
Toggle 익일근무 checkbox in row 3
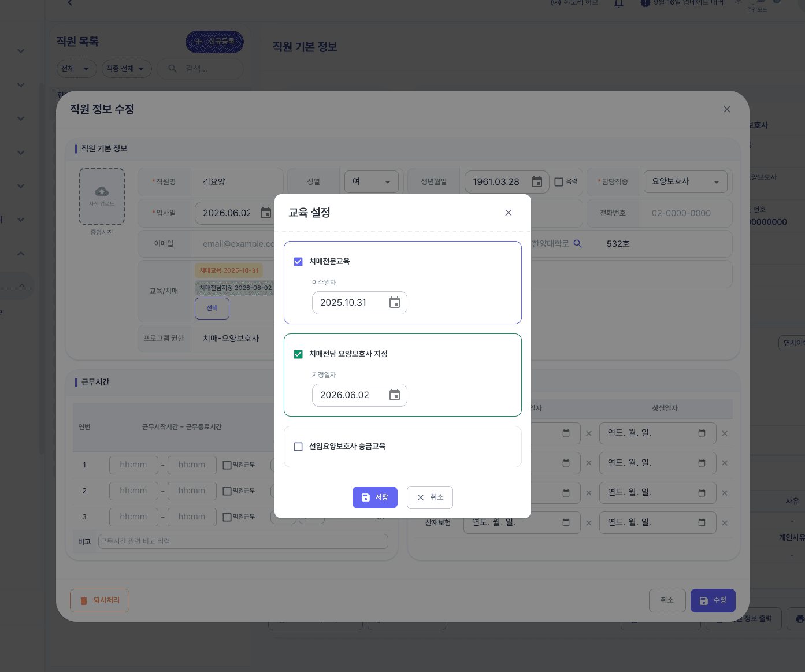[227, 517]
